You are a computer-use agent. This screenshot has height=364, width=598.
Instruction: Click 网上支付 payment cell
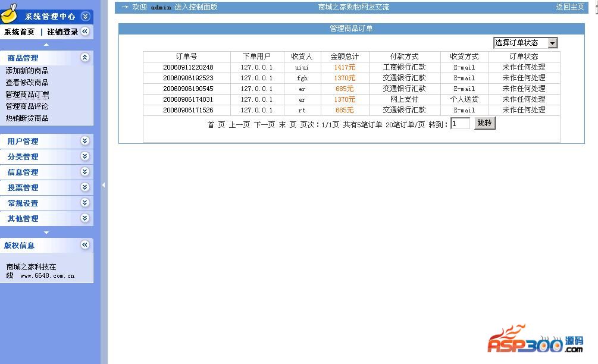pyautogui.click(x=404, y=99)
